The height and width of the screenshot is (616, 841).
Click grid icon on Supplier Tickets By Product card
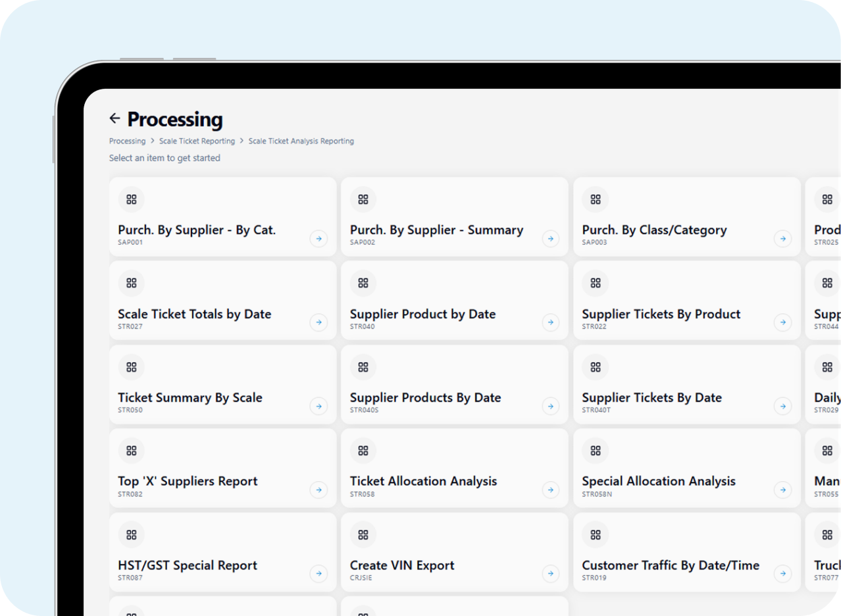(596, 283)
